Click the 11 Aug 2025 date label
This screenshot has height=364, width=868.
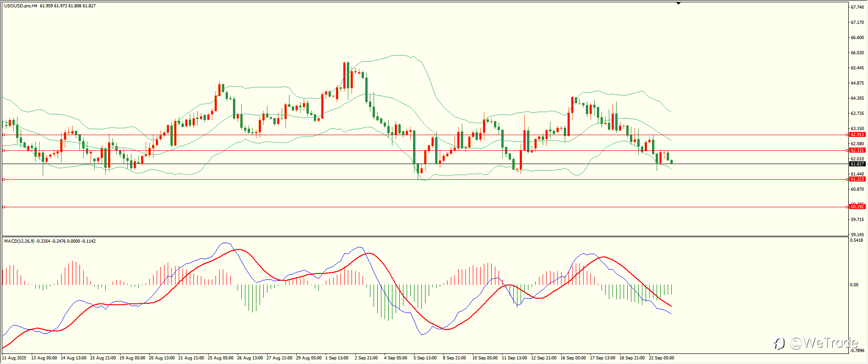pyautogui.click(x=14, y=358)
